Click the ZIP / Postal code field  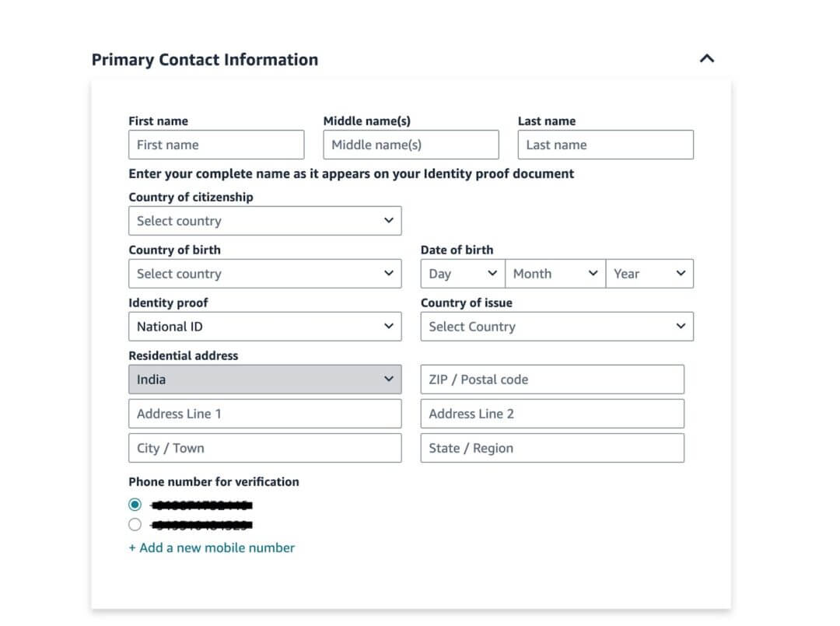(x=552, y=379)
